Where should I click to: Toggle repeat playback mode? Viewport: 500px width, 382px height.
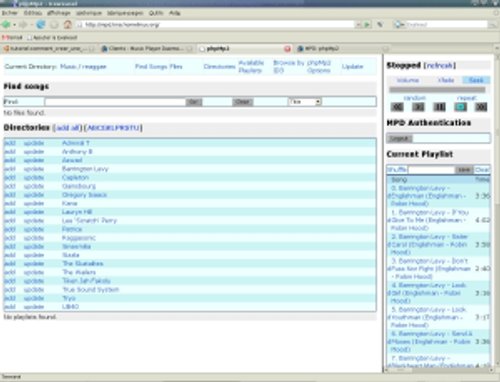point(466,98)
